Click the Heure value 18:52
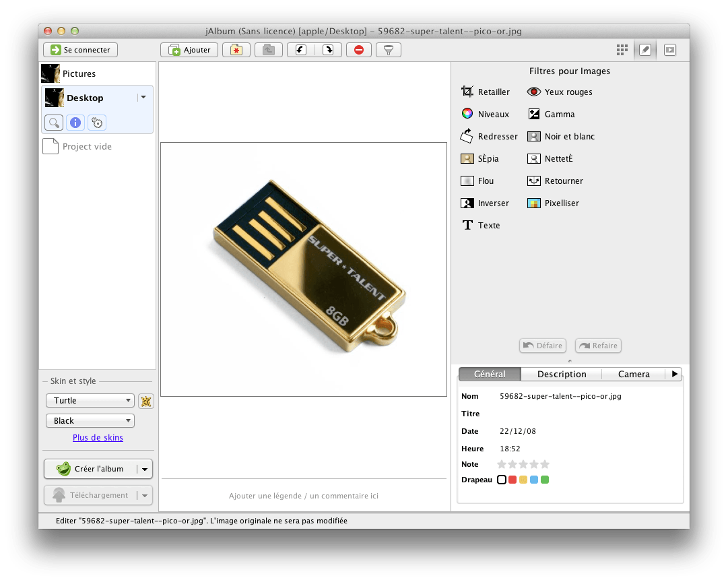This screenshot has width=728, height=582. (x=510, y=449)
